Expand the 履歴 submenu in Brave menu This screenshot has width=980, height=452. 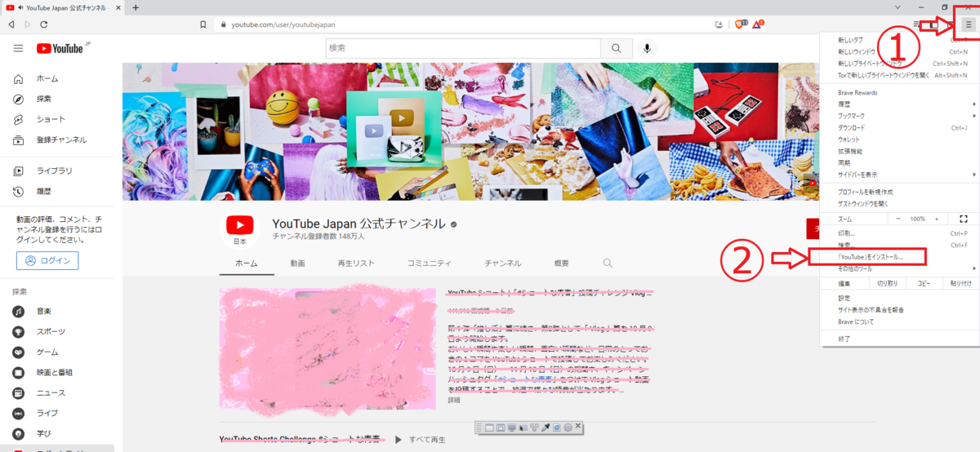click(900, 104)
